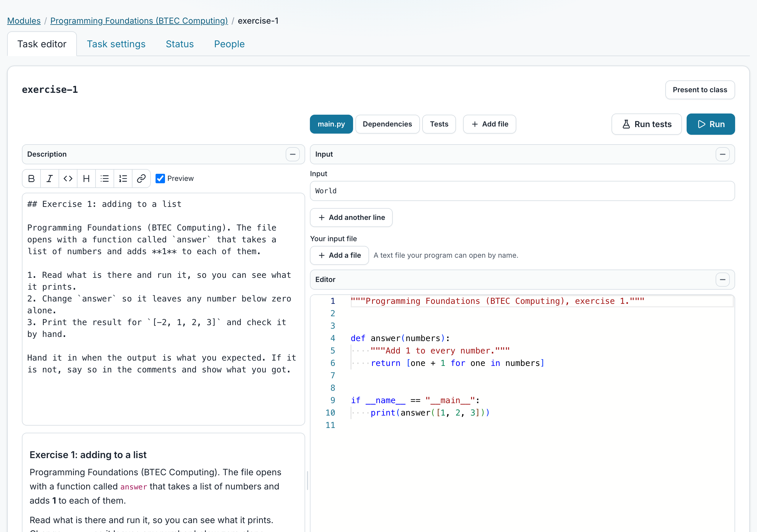Click the Add file button
The image size is (757, 532).
(490, 124)
